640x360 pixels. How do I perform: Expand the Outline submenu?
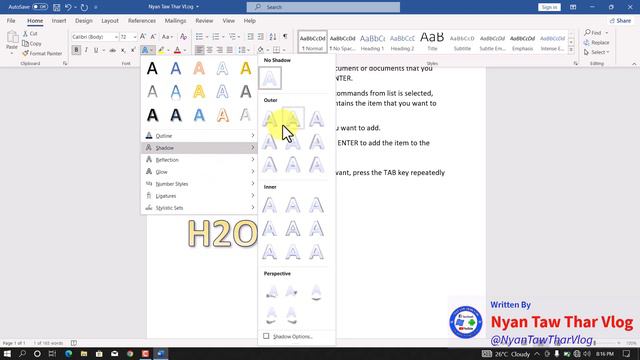coord(199,136)
